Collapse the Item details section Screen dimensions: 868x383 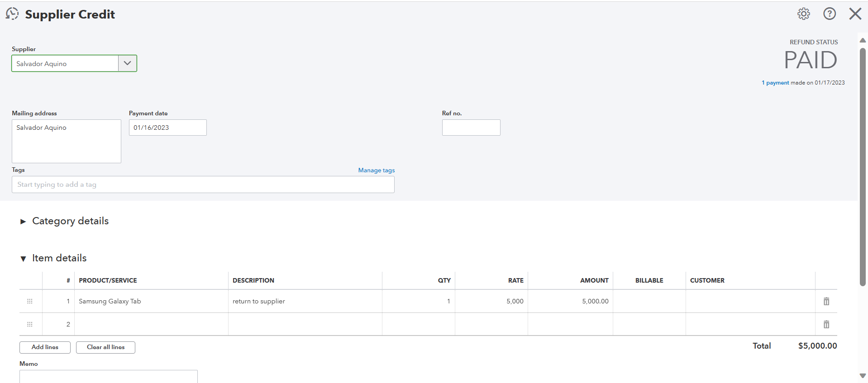23,259
